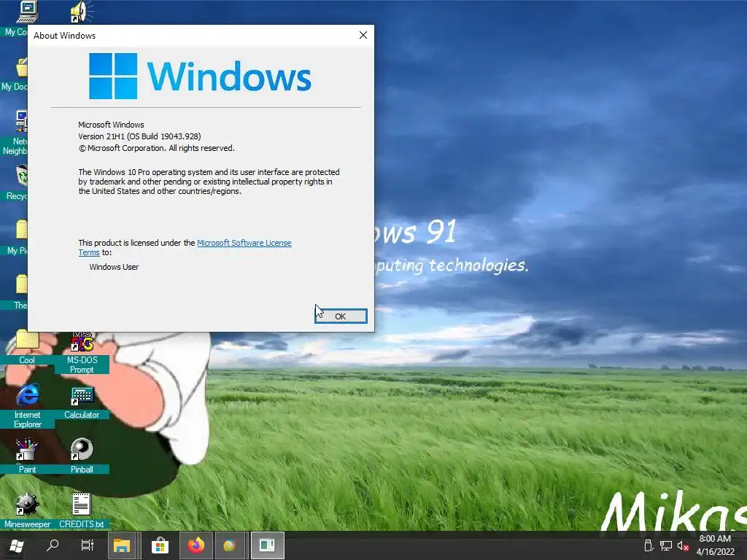Screen dimensions: 747x560
Task: Select the Paint desktop shortcut
Action: pos(27,456)
